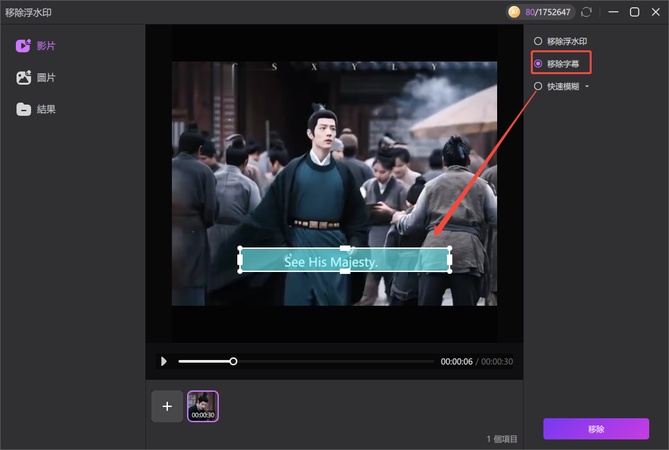669x450 pixels.
Task: Click the top-left handle of subtitle selection box
Action: [240, 248]
